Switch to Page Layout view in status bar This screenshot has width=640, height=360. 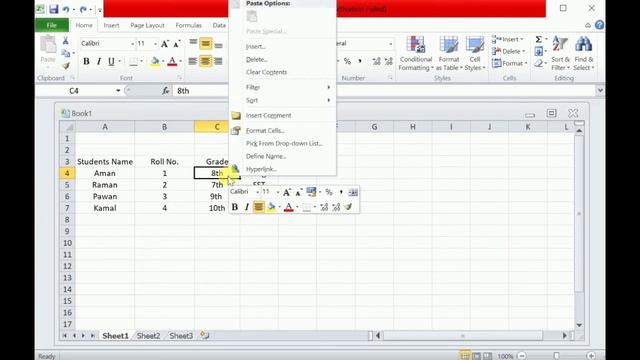tap(476, 356)
